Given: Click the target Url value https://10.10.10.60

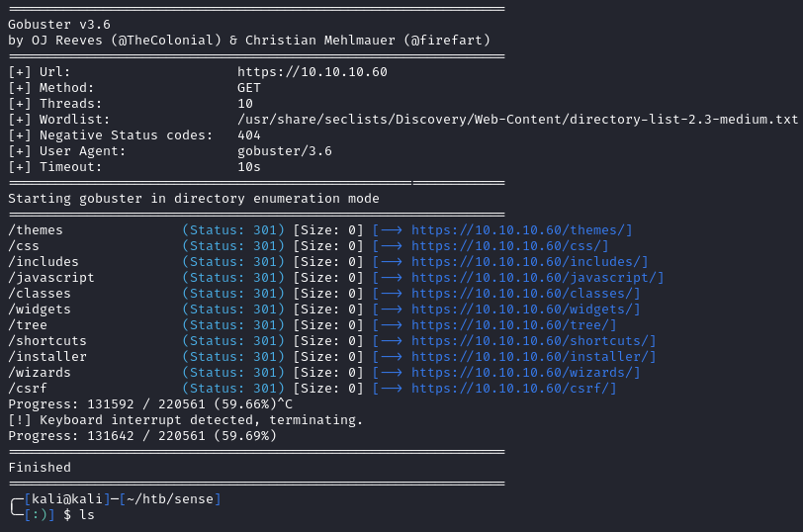Looking at the screenshot, I should click(312, 72).
